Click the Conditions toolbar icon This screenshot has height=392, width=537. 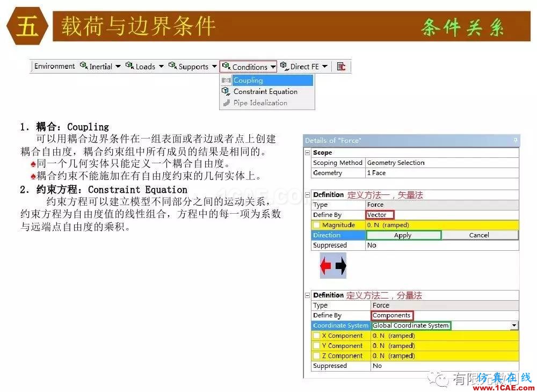pos(226,66)
